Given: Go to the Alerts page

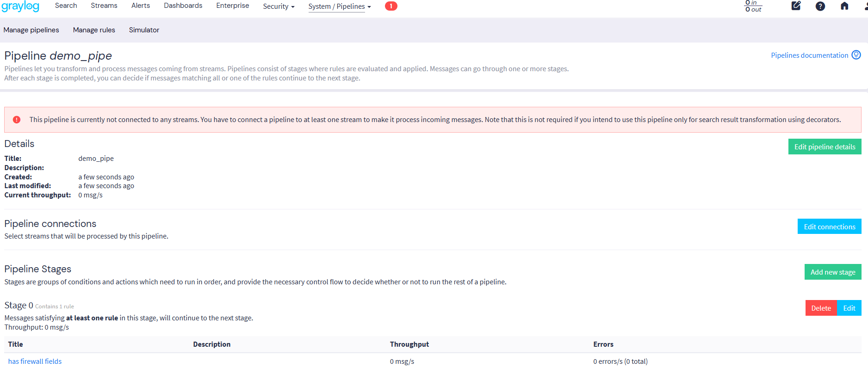Looking at the screenshot, I should tap(141, 6).
